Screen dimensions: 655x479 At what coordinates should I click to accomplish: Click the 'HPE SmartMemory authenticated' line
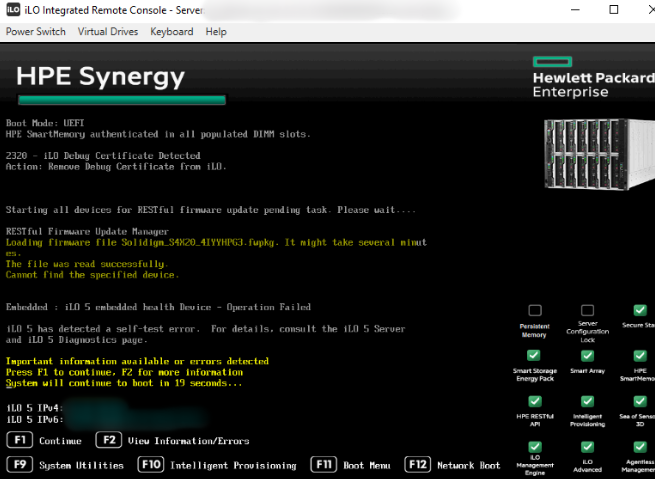pos(158,134)
